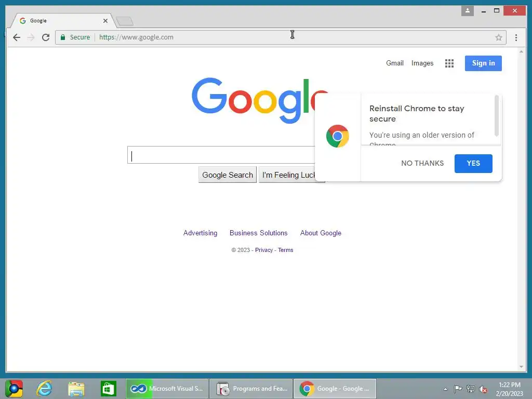Click the scrollbar inside the reinstall popup

coord(496,116)
